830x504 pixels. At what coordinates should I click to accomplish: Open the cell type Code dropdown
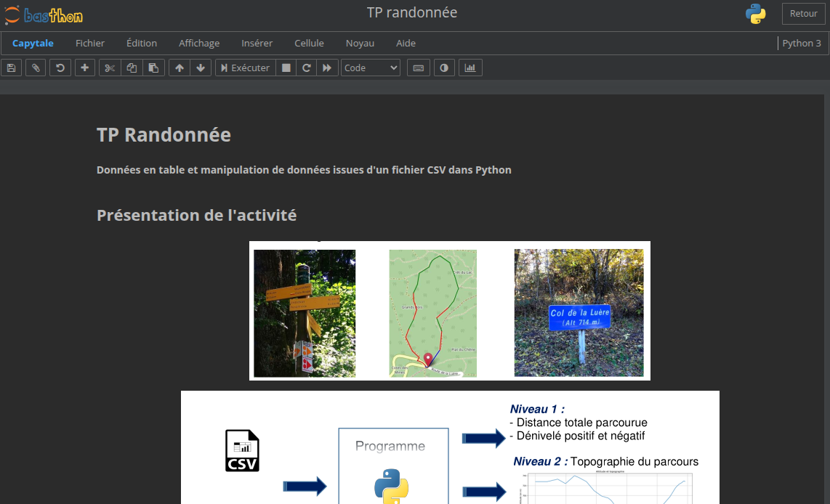371,68
